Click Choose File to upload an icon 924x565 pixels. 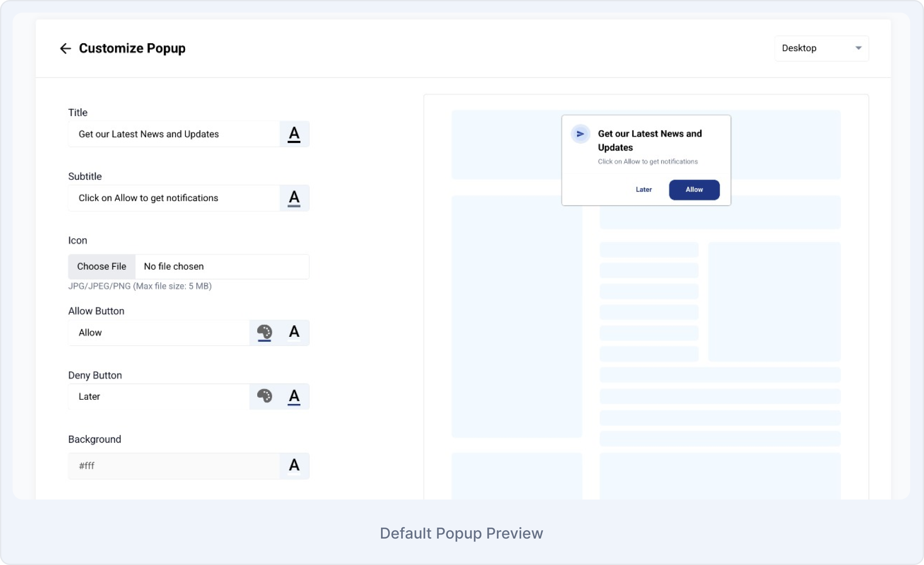(x=102, y=266)
